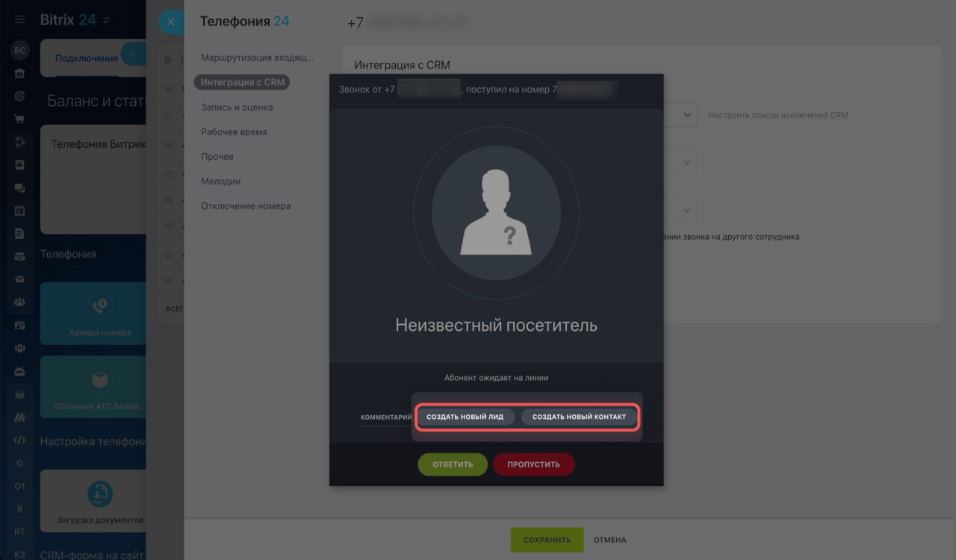Close the Телефония slider with X

171,22
